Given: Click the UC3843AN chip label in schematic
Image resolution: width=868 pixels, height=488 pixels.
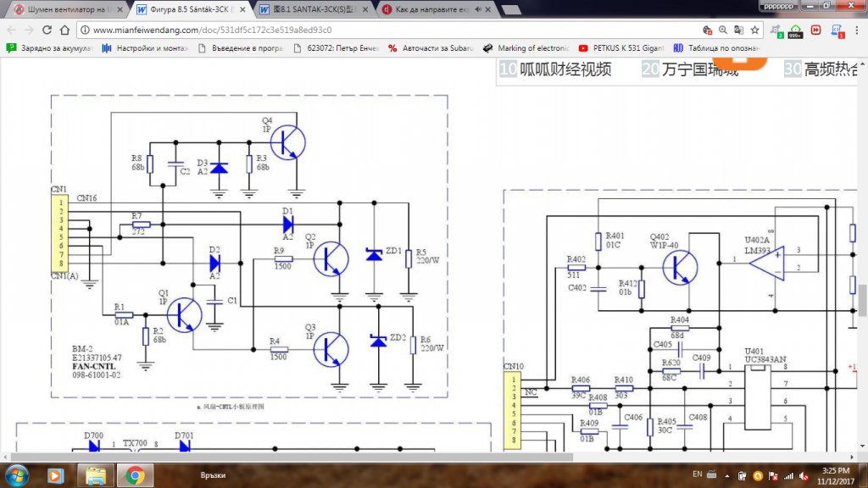Looking at the screenshot, I should click(765, 359).
